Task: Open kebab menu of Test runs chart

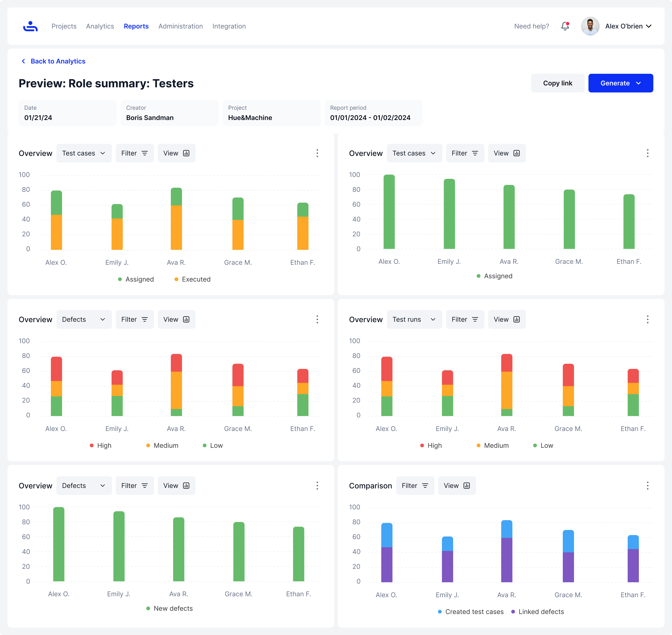Action: coord(647,320)
